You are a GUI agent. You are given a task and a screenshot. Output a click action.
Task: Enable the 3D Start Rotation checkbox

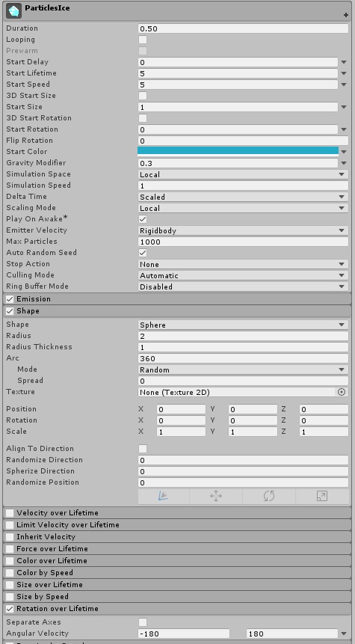[x=143, y=118]
